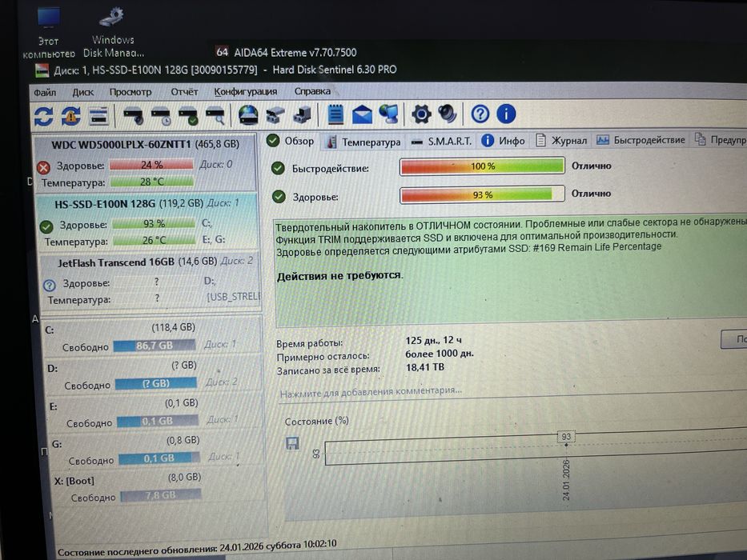Click the drive icon with dark disc
747x560 pixels.
coord(133,116)
